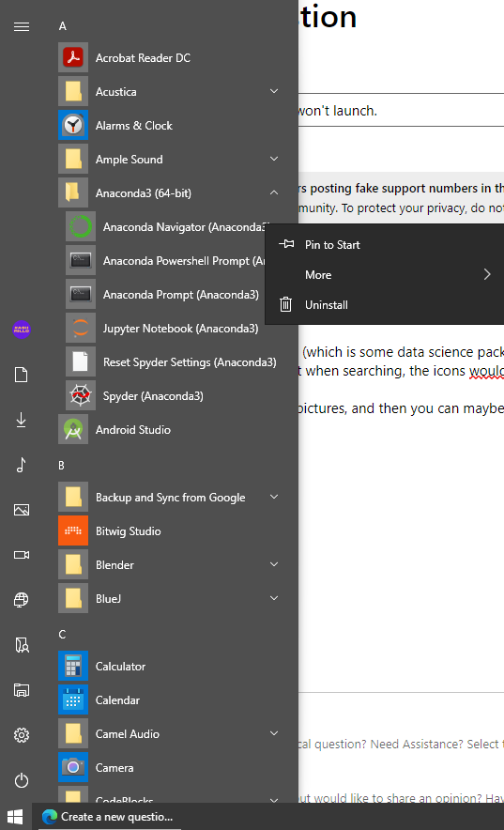Viewport: 504px width, 830px height.
Task: Jump to letter B section header
Action: click(61, 466)
